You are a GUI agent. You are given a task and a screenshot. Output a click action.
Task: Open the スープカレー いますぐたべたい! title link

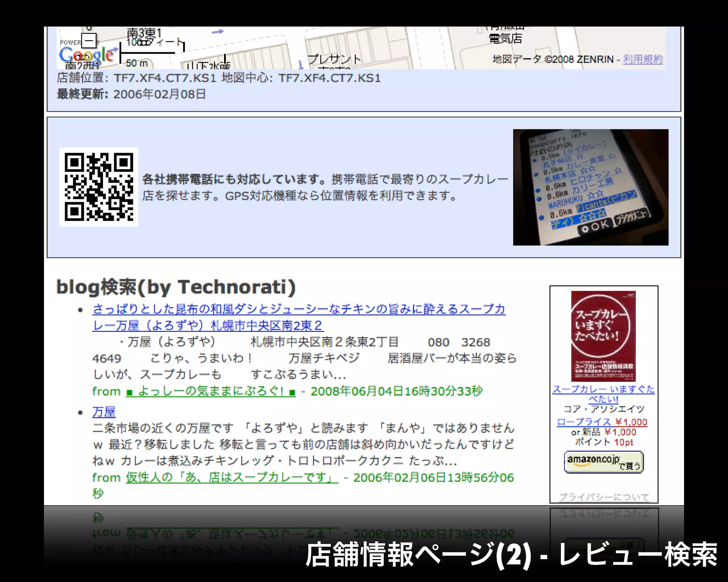[x=604, y=394]
